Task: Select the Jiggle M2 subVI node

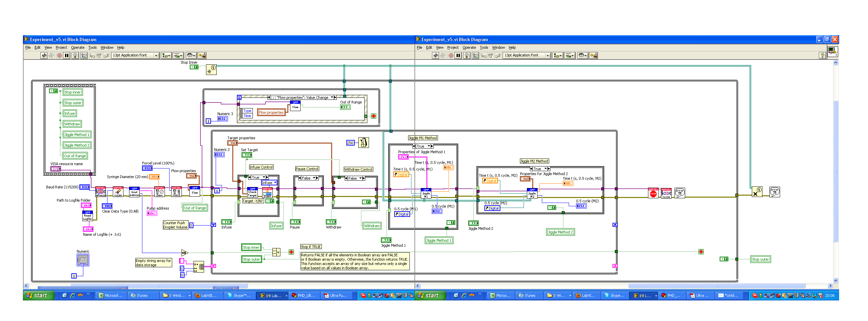Action: (x=532, y=193)
